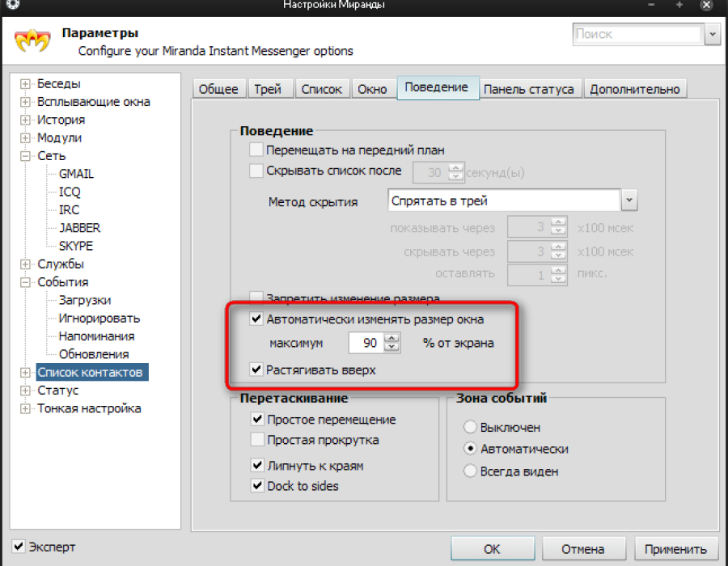Increase the maximum percent value using up arrow

tap(392, 338)
